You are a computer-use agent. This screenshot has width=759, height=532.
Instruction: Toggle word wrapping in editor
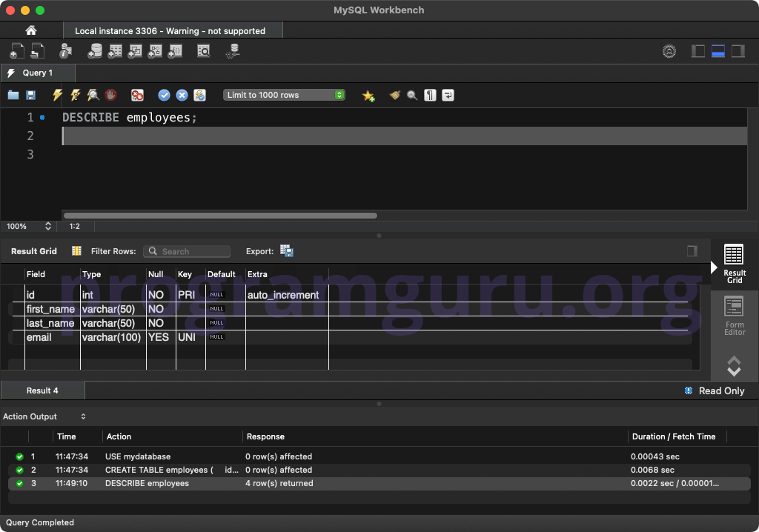pyautogui.click(x=448, y=95)
